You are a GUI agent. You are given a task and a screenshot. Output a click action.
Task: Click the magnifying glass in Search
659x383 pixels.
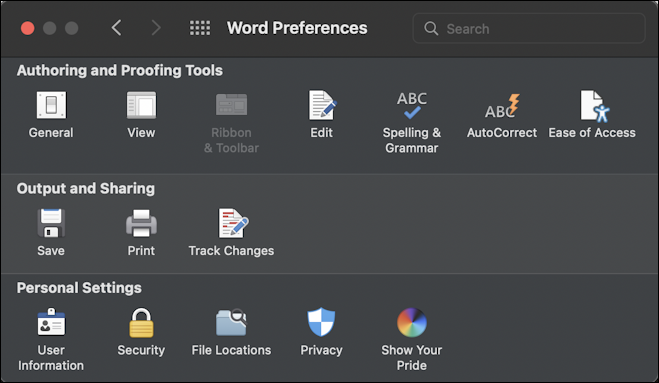pyautogui.click(x=431, y=29)
